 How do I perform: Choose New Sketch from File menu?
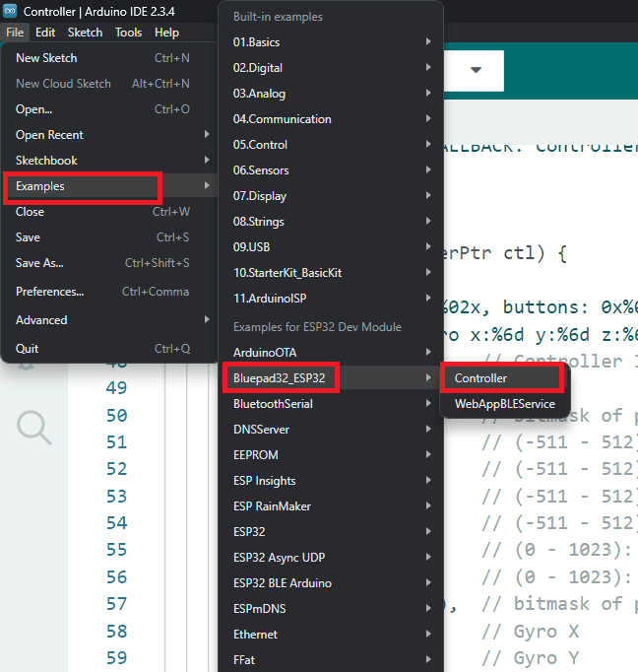pos(46,58)
